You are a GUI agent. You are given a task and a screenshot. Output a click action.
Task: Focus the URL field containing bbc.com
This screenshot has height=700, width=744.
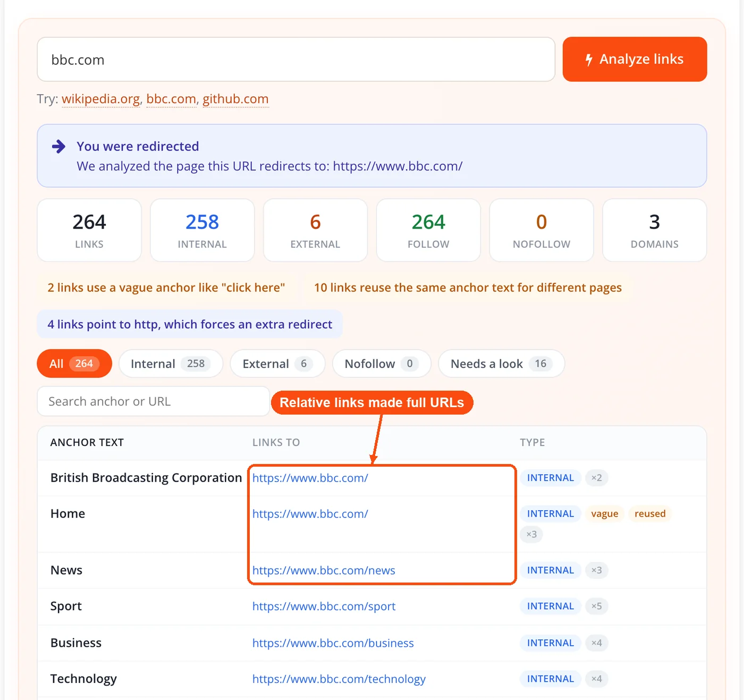click(x=296, y=59)
